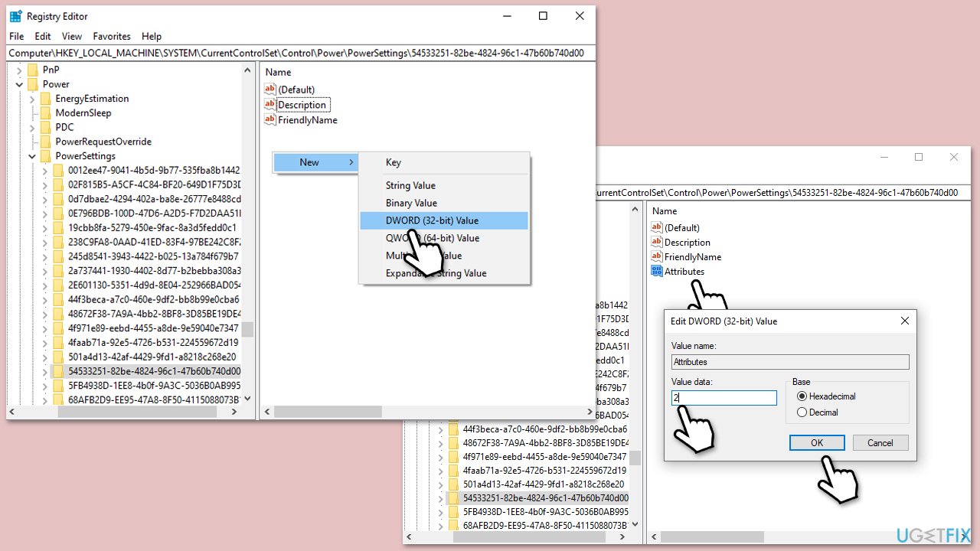The height and width of the screenshot is (551, 980).
Task: Choose Binary Value from the New submenu
Action: pyautogui.click(x=444, y=203)
